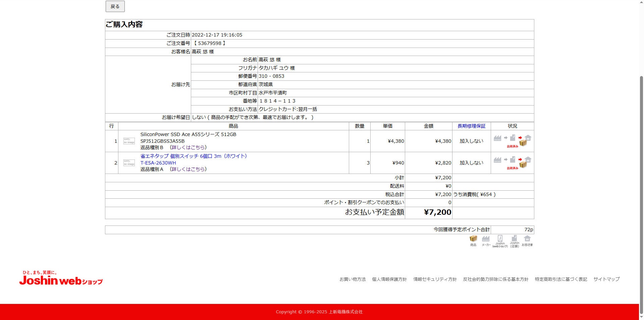The height and width of the screenshot is (320, 644).
Task: Click the メーカー factory legend icon
Action: [x=486, y=239]
